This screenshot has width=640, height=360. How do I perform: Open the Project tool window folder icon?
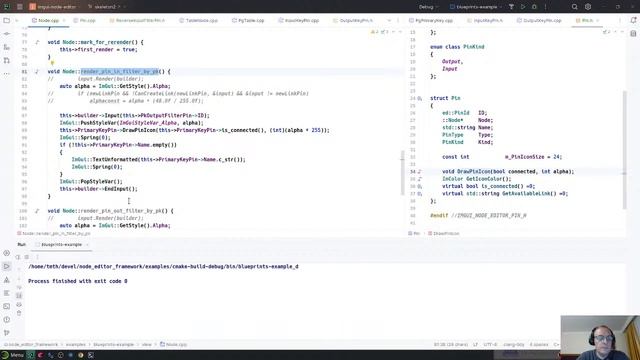(7, 20)
